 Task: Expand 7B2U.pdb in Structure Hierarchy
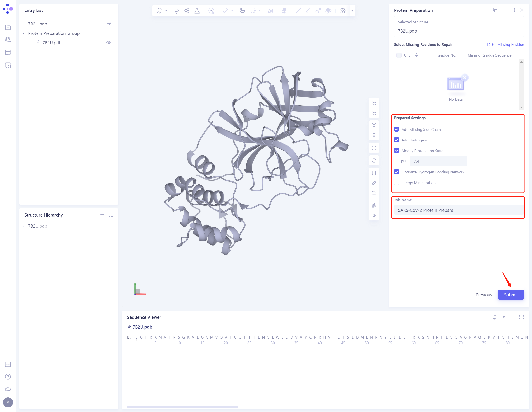tap(23, 226)
